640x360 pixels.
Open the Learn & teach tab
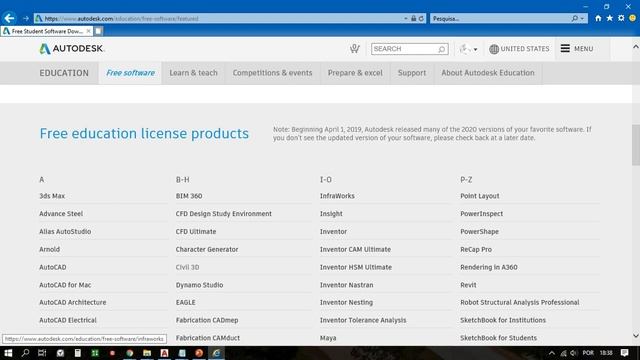193,73
